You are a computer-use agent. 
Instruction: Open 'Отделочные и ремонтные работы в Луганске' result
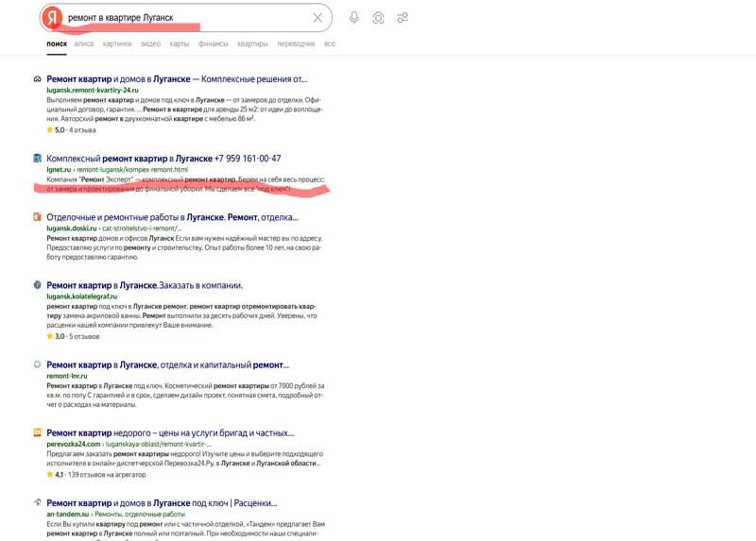coord(173,217)
